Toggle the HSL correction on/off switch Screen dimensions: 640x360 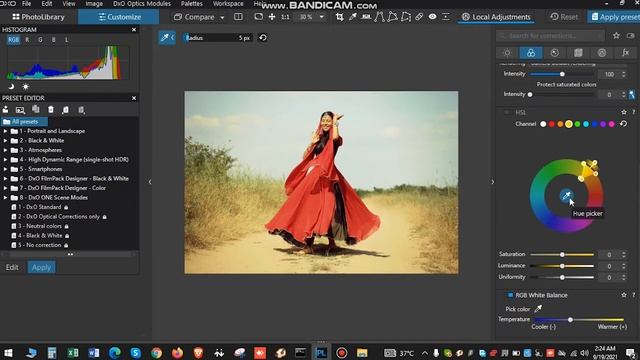(x=507, y=112)
